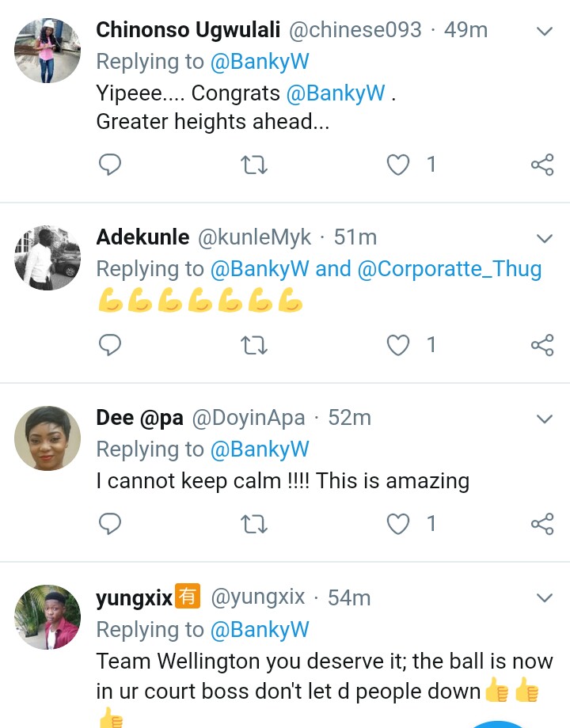Like Chinonso Ugwulali's tweet
This screenshot has width=570, height=728.
click(x=398, y=165)
